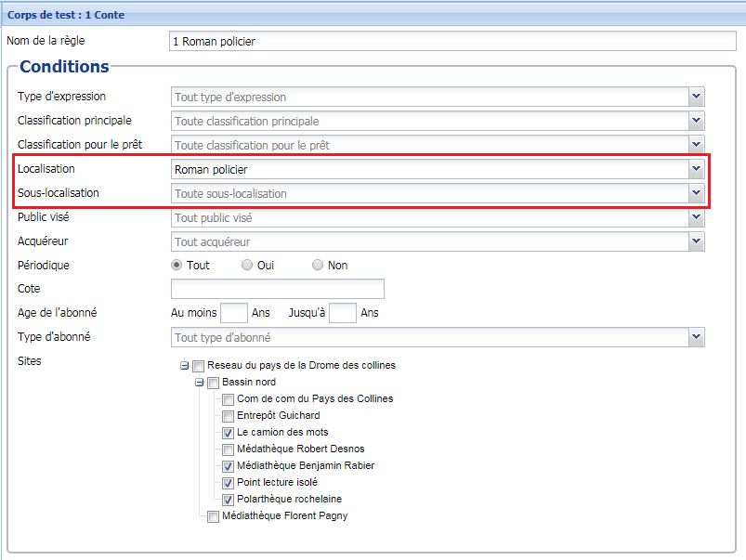Tick the Médiathèque Florent Pagny checkbox

214,516
